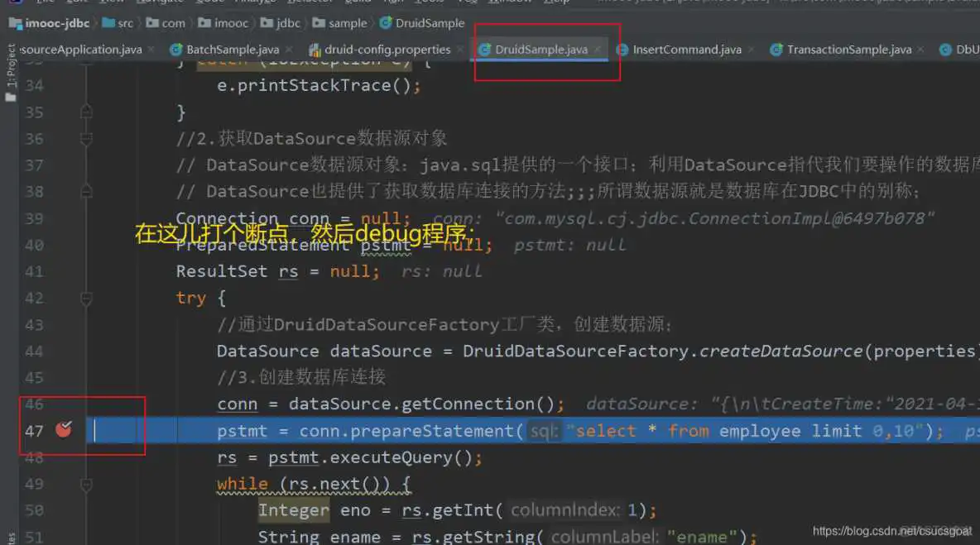This screenshot has width=980, height=545.
Task: Click the 'Connection conn' declaration text
Action: 252,218
